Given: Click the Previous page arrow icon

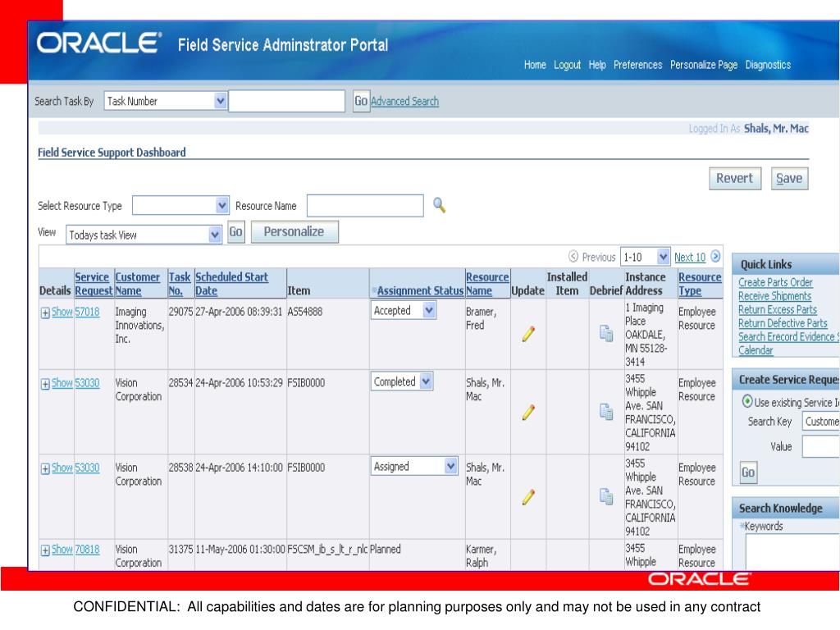Looking at the screenshot, I should point(573,257).
